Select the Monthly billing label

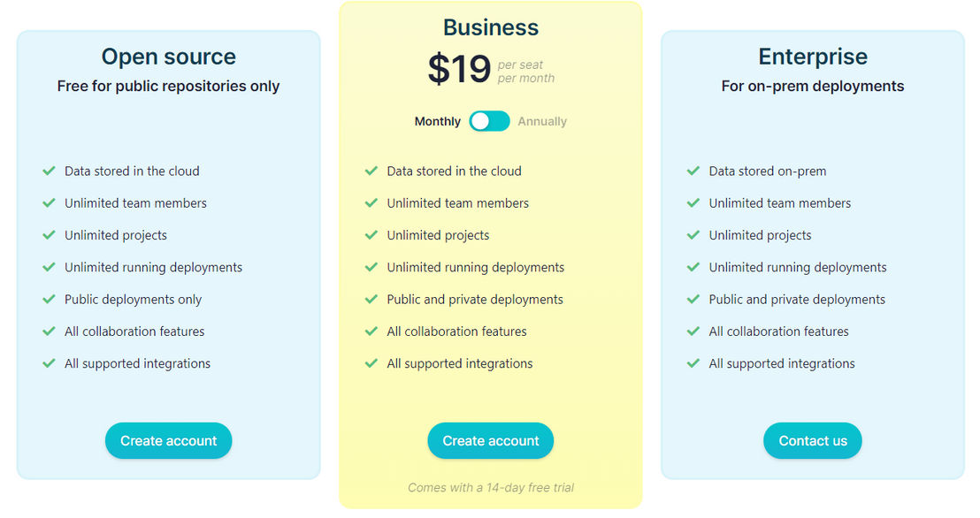[438, 121]
